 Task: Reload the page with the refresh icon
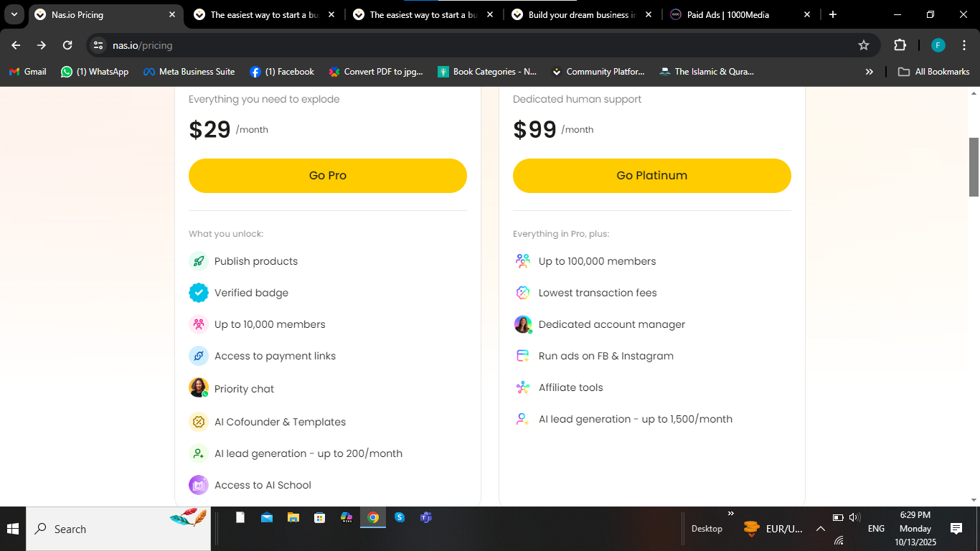pyautogui.click(x=67, y=44)
